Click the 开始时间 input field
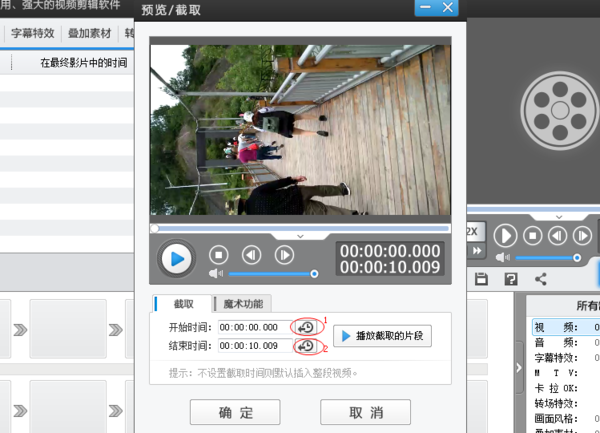600x433 pixels. (x=252, y=327)
